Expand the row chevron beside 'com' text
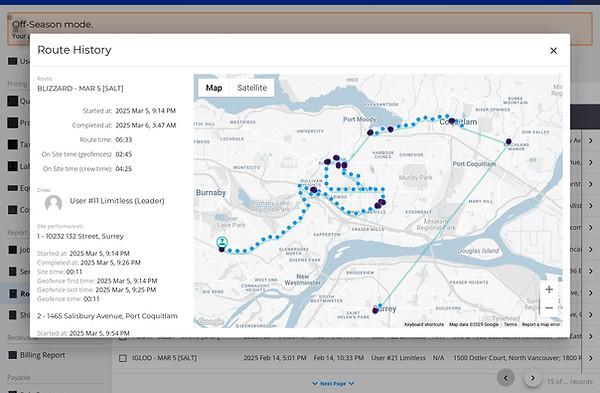Viewport: 600px width, 393px height. [591, 228]
